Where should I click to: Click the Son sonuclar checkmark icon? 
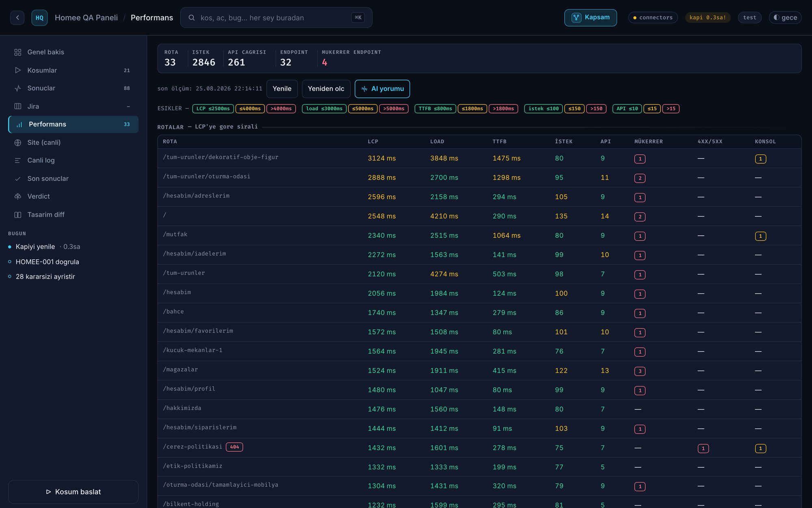(x=17, y=179)
